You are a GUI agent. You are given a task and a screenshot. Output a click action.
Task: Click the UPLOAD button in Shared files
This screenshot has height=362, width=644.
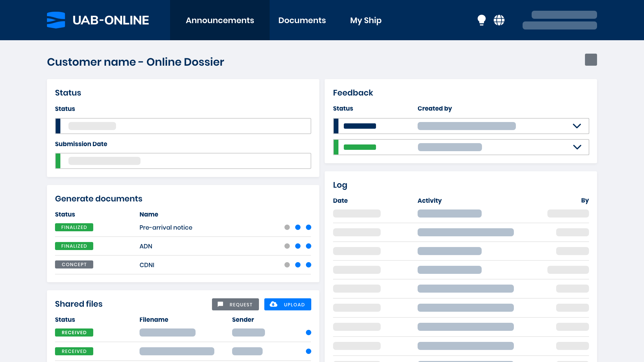[287, 304]
